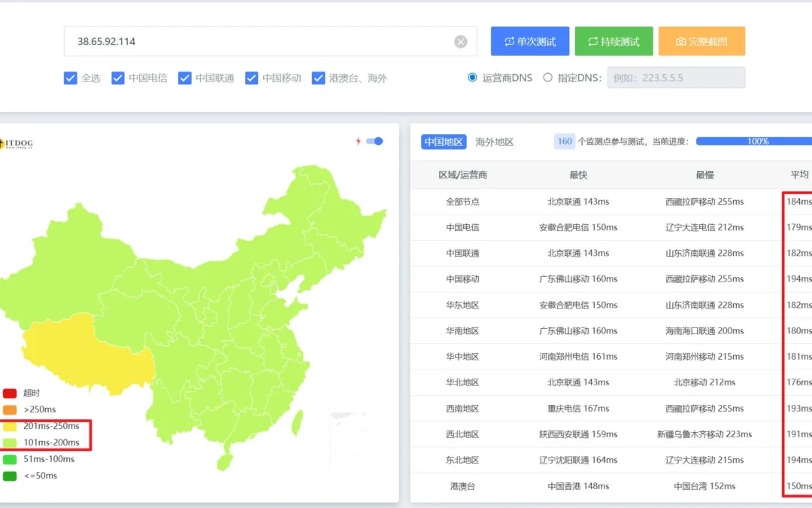Uncheck the 中国联通 checkbox
Viewport: 812px width, 508px height.
185,78
